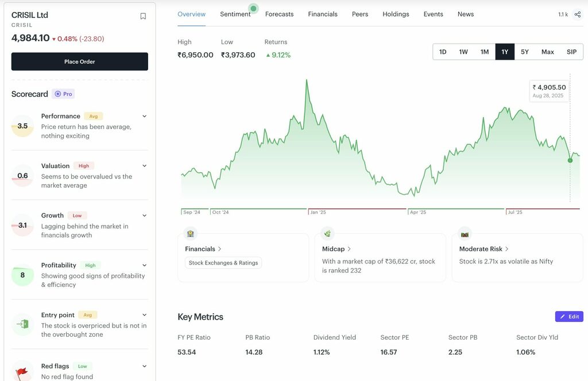Click the Pro badge beside Scorecard
The height and width of the screenshot is (381, 588).
[x=63, y=94]
